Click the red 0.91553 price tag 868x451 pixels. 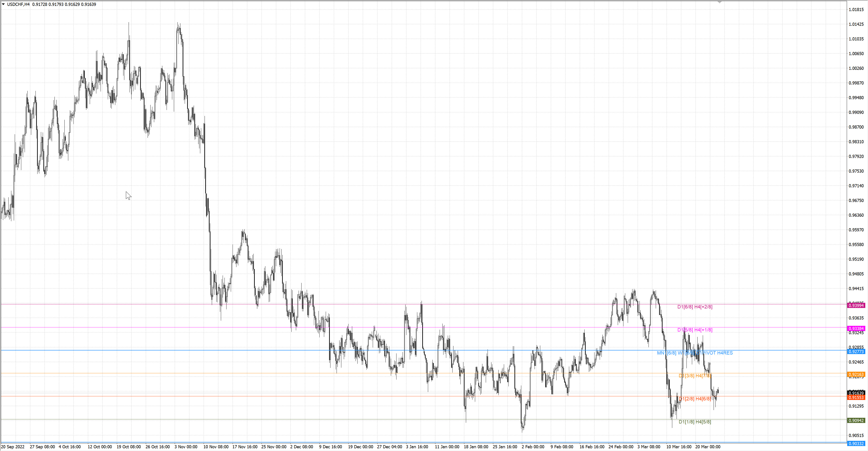pos(856,397)
